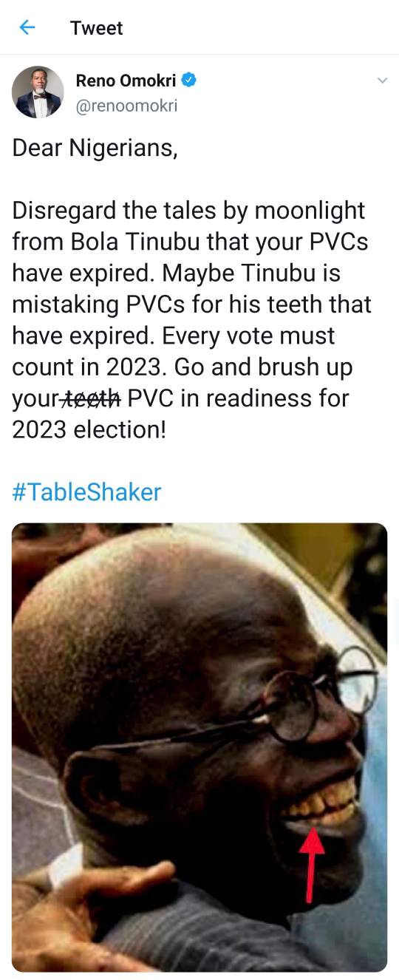Open the #TableShaker hashtag
Screen dimensions: 399x980
pos(86,491)
